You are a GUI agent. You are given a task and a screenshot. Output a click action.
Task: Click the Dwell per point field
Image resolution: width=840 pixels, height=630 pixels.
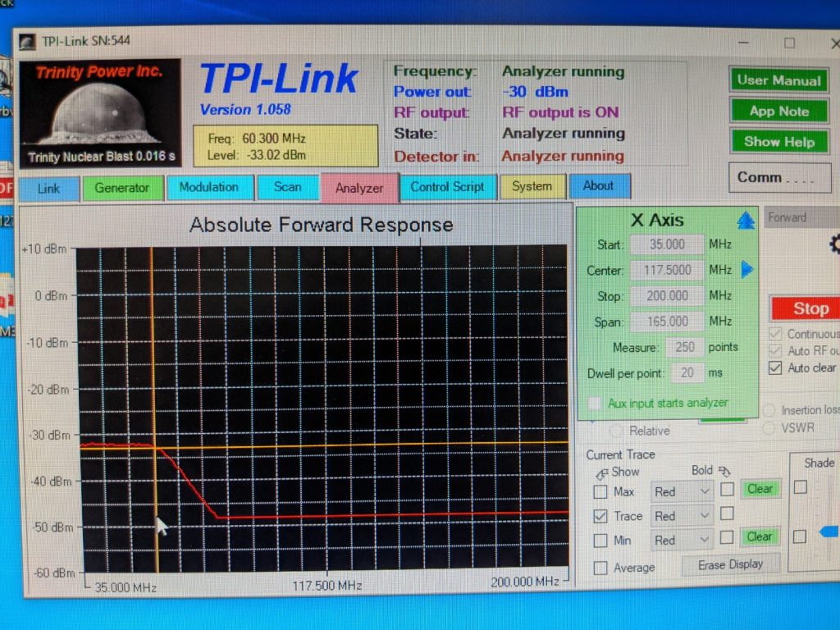point(687,373)
